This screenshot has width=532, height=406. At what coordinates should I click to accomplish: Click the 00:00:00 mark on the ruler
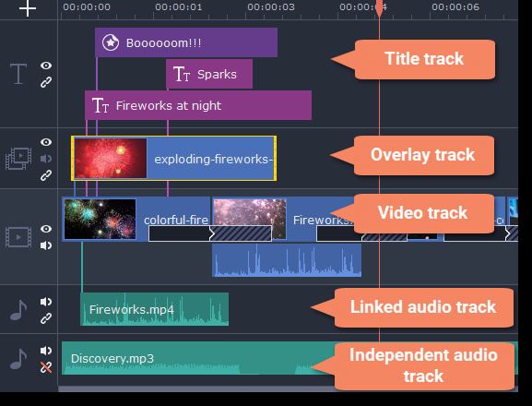[x=87, y=7]
